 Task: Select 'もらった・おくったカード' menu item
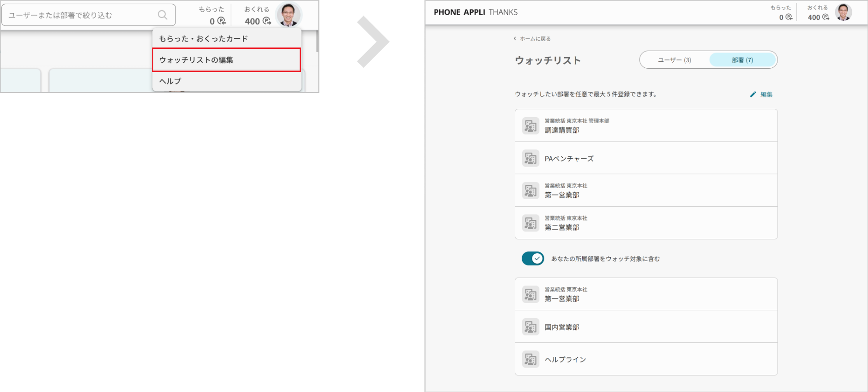point(227,39)
